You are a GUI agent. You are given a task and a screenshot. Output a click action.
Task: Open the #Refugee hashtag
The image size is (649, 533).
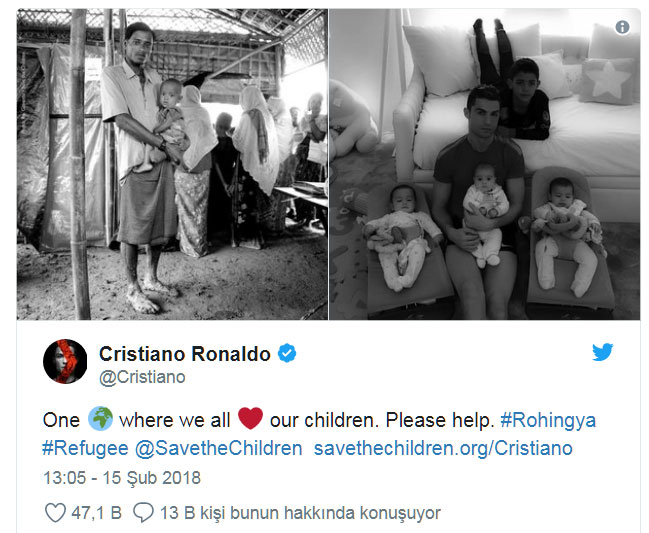85,448
